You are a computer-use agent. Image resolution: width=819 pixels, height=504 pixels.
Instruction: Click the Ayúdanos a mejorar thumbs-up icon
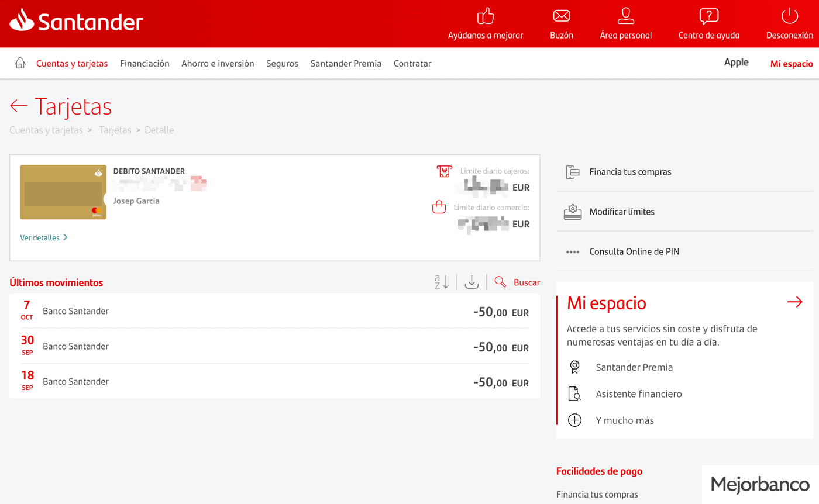(x=485, y=16)
